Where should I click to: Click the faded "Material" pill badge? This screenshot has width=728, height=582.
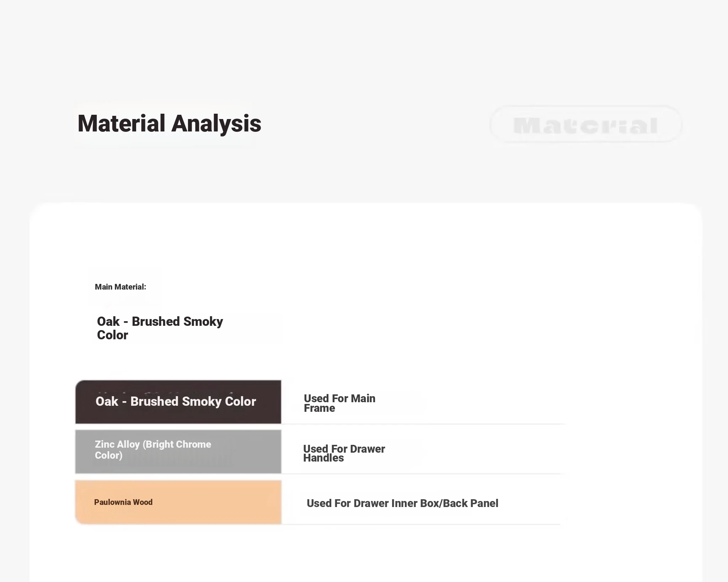coord(585,125)
